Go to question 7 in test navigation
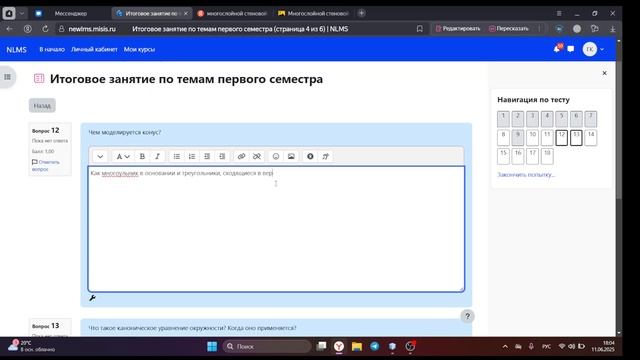Image resolution: width=640 pixels, height=360 pixels. pyautogui.click(x=591, y=119)
